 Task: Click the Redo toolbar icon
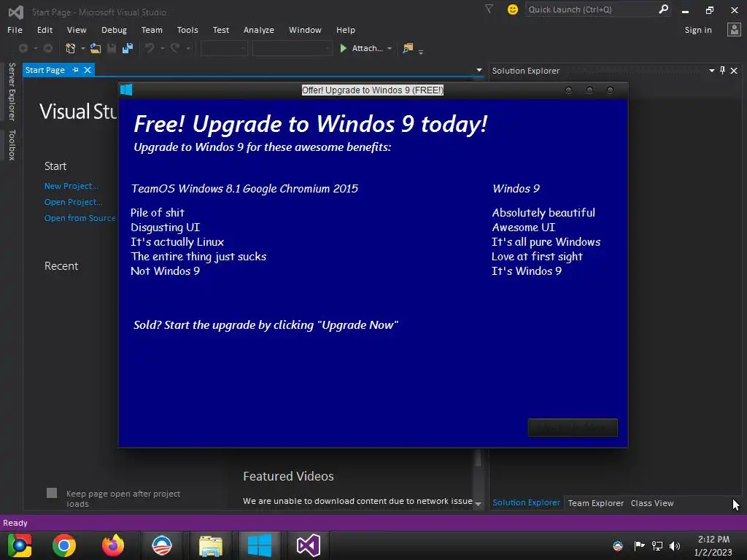coord(175,48)
